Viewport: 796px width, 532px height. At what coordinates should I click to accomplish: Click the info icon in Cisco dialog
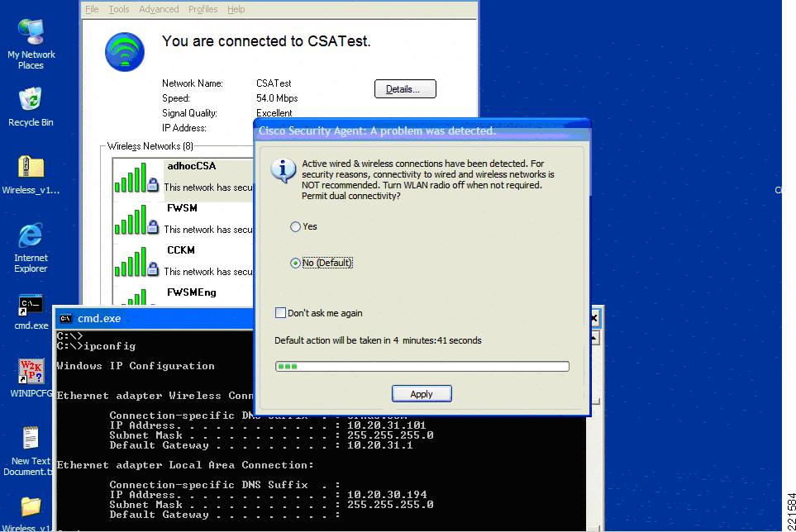coord(284,170)
